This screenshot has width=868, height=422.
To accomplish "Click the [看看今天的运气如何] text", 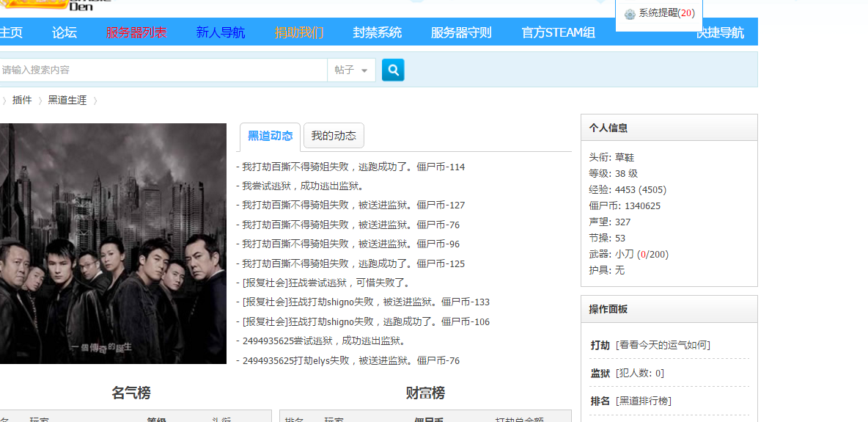I will 663,345.
